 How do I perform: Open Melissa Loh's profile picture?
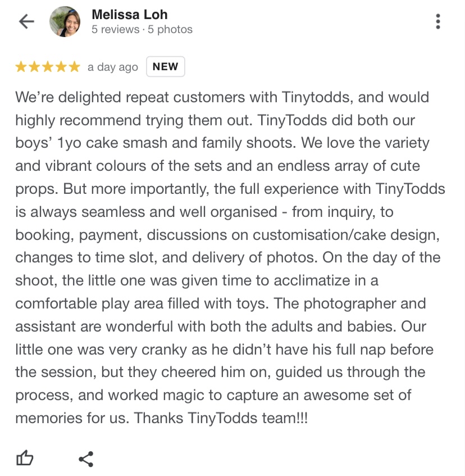tap(65, 21)
